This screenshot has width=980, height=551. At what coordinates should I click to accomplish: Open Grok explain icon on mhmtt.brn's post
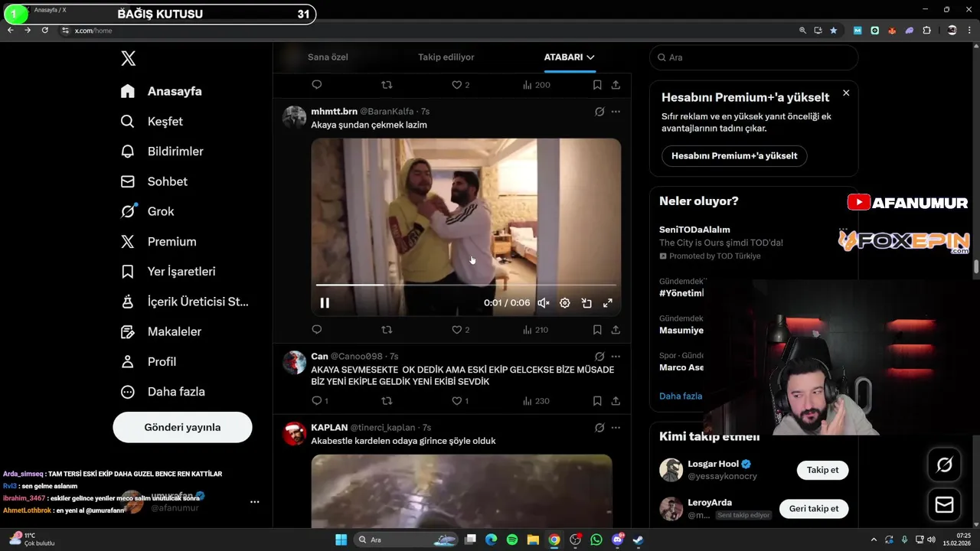point(599,112)
